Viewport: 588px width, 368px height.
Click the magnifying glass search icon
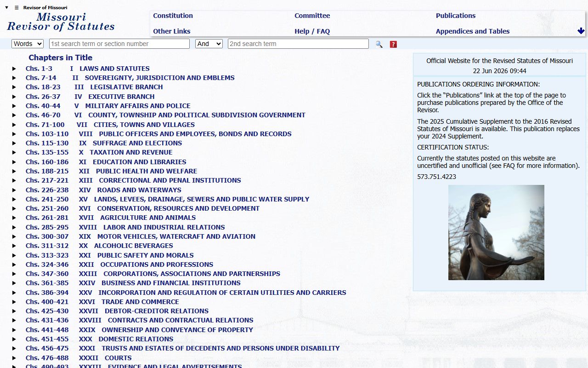click(379, 44)
